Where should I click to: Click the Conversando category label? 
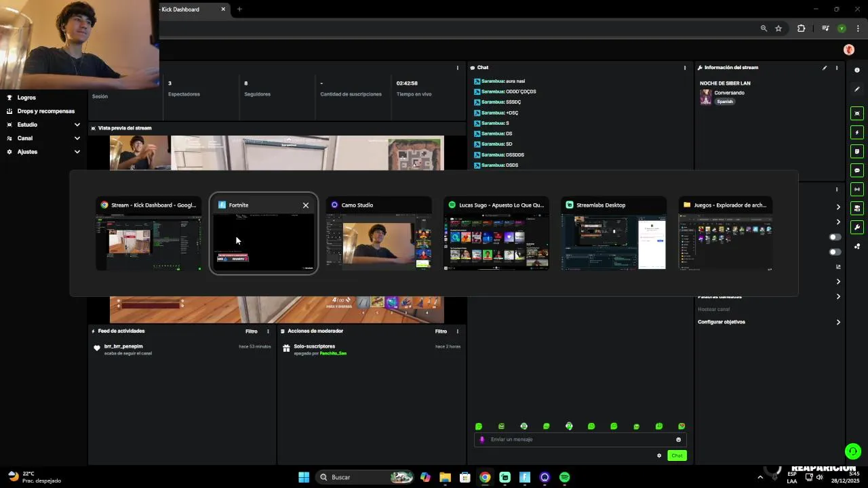729,93
